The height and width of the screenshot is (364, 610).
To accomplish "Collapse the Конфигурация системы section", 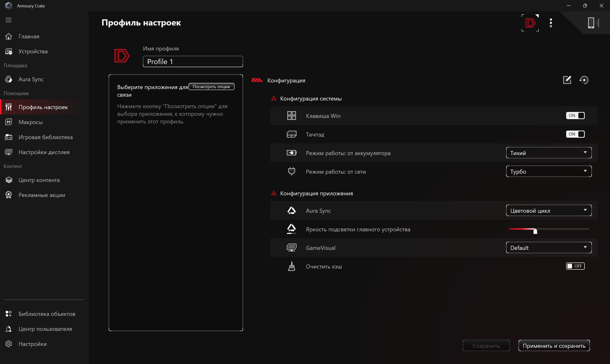I will coord(274,98).
